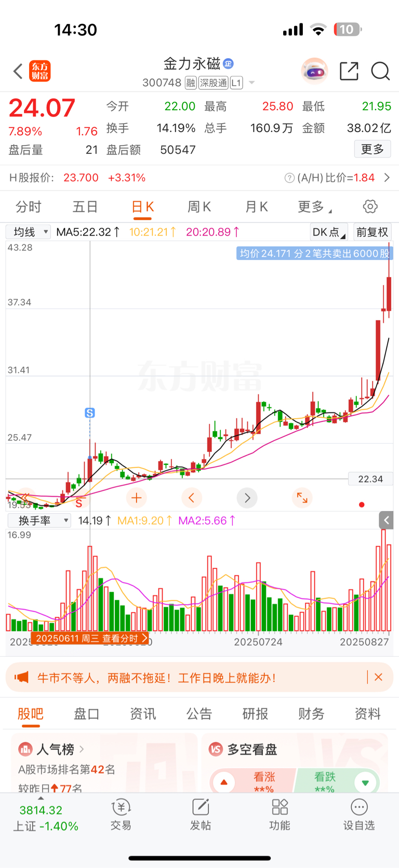The width and height of the screenshot is (399, 868).
Task: Tap the 牛市不等人 两融 banner text
Action: [156, 678]
